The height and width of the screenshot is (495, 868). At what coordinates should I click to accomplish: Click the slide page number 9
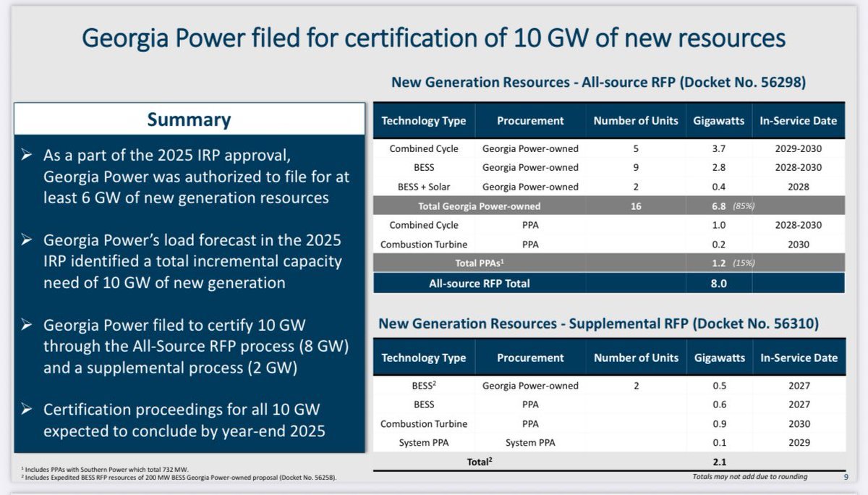pos(846,477)
